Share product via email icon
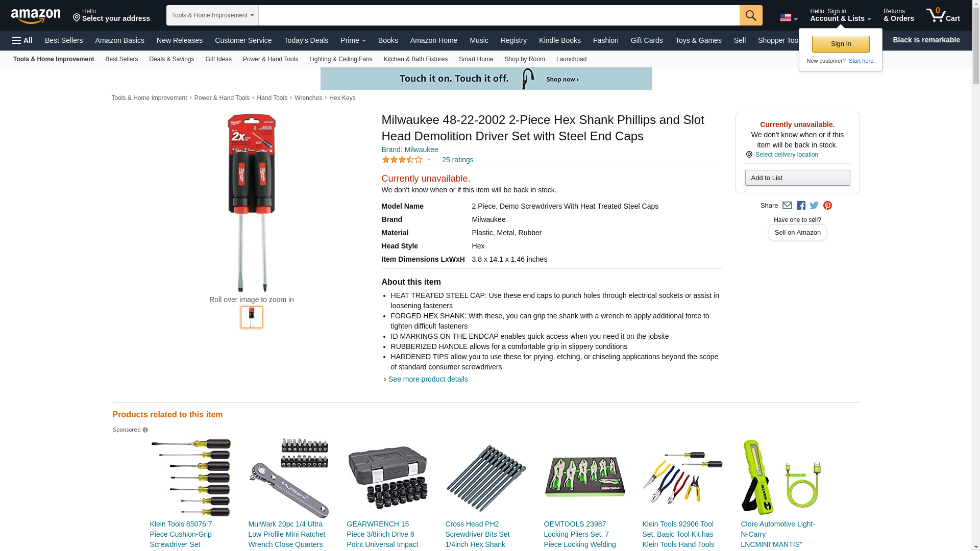The image size is (980, 551). click(787, 206)
